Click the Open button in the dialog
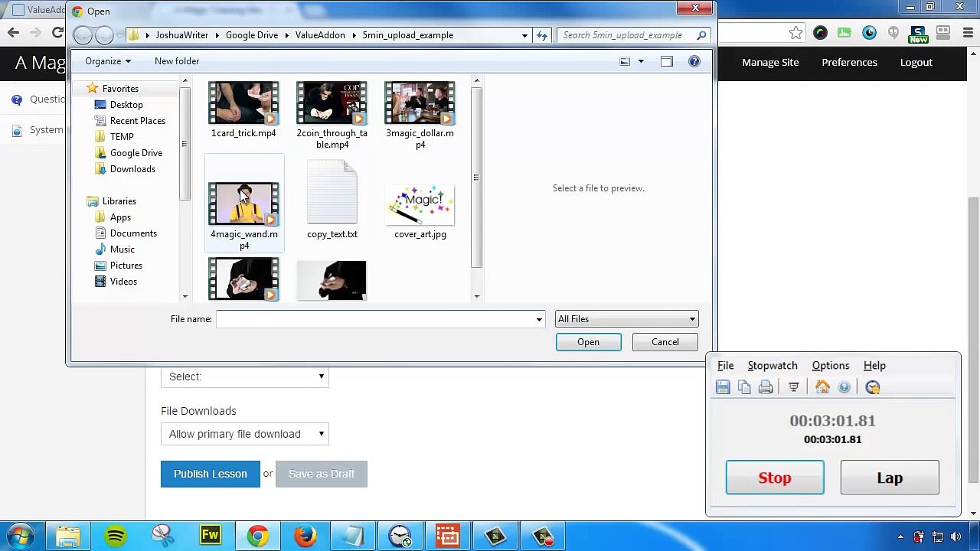 (x=588, y=342)
